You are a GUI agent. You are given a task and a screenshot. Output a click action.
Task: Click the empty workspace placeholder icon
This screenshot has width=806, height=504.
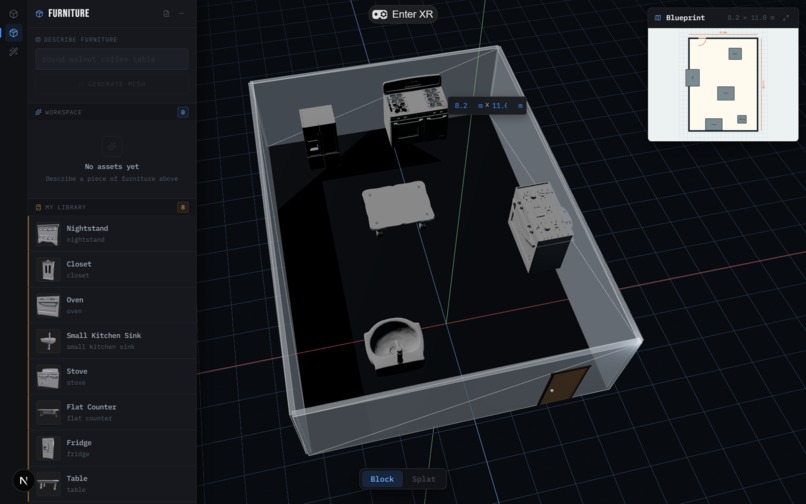tap(112, 147)
